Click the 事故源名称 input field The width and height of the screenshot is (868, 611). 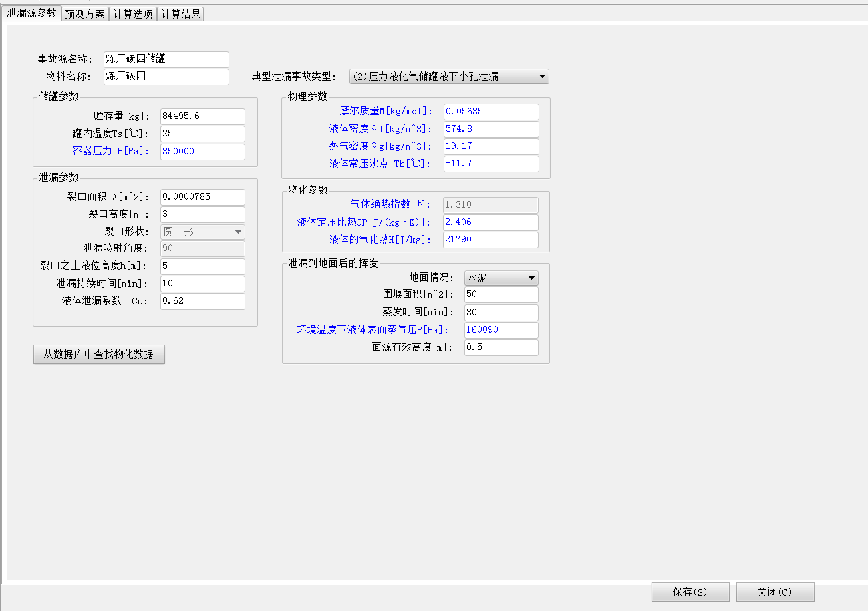pyautogui.click(x=166, y=59)
